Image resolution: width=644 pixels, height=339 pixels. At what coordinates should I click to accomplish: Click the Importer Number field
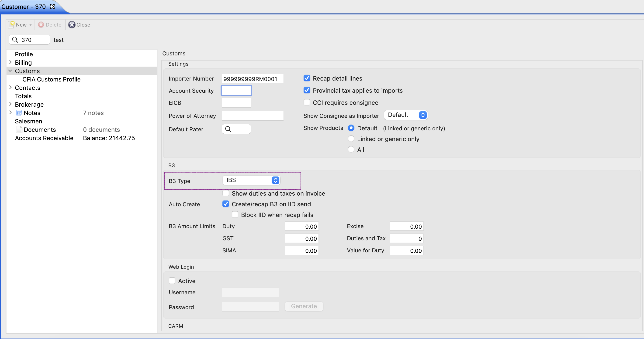[253, 79]
